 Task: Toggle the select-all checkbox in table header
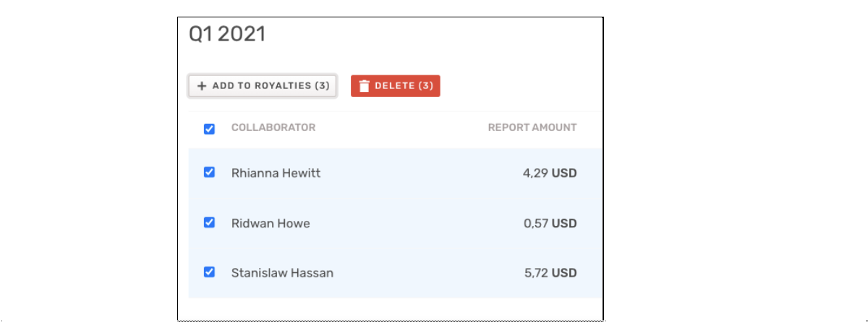tap(209, 129)
